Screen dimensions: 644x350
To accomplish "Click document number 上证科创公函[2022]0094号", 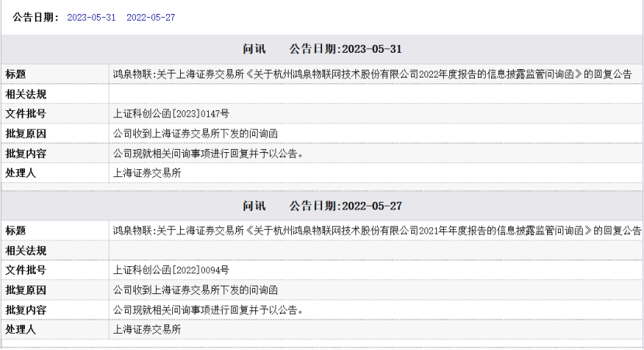I will pyautogui.click(x=171, y=270).
